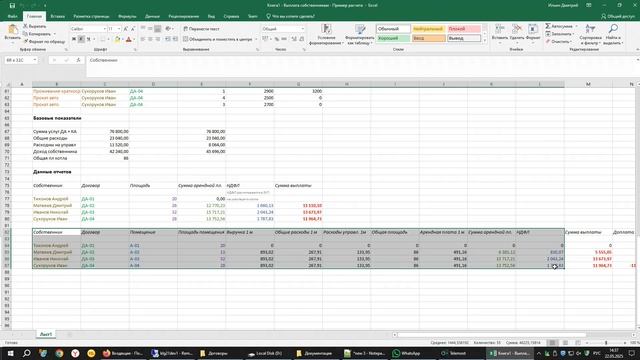The width and height of the screenshot is (640, 360).
Task: Apply the Нейтральный cell style
Action: pyautogui.click(x=428, y=29)
